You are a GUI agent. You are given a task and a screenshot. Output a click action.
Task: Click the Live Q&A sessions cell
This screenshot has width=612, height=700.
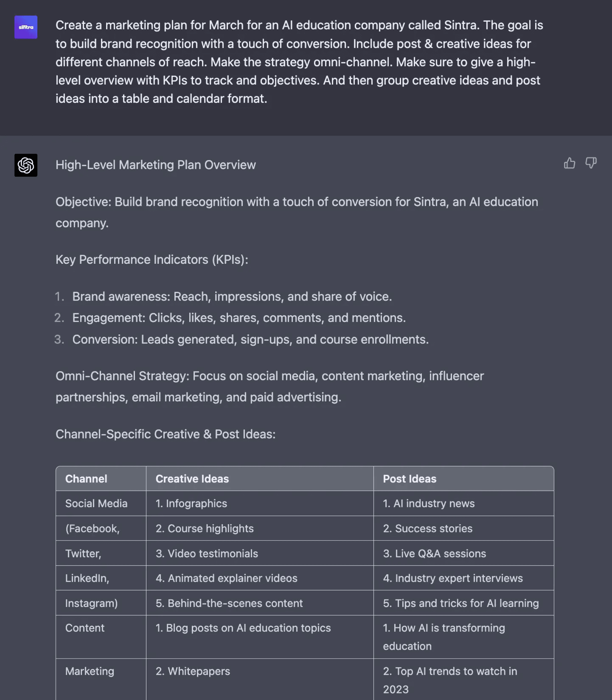(x=464, y=553)
